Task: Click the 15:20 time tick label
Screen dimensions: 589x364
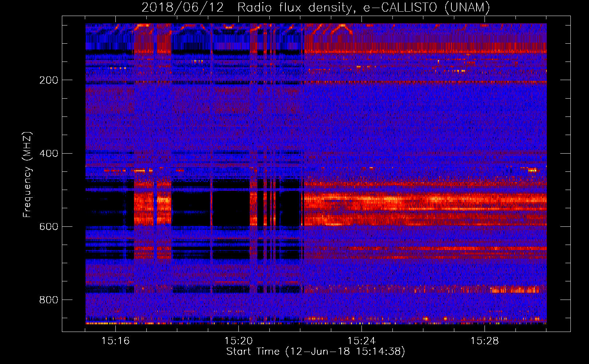Action: point(238,341)
